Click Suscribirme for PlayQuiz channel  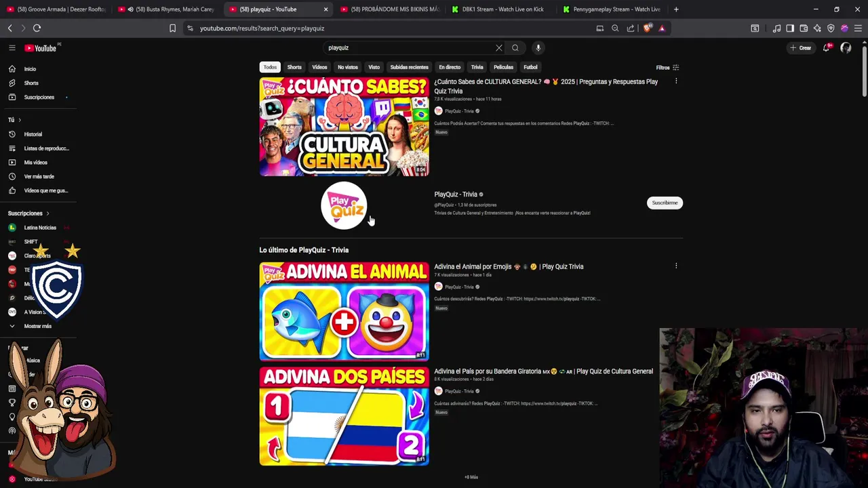click(665, 203)
